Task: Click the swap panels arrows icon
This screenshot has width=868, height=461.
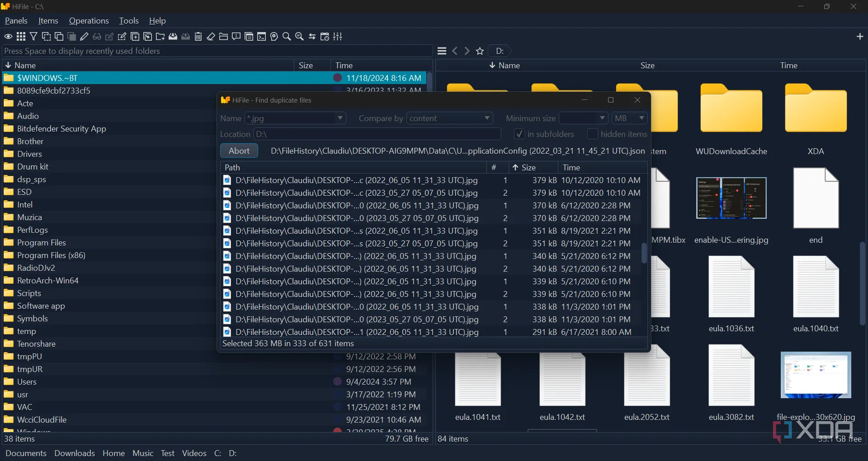Action: coord(312,37)
